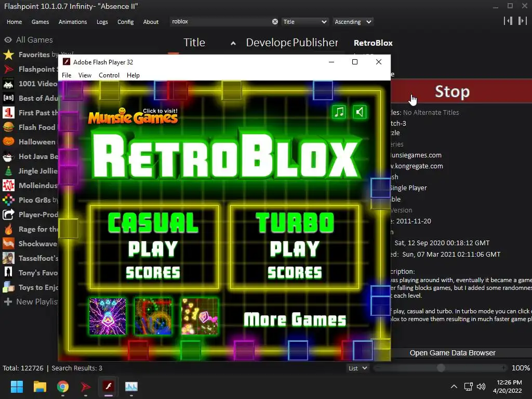Toggle the right sidebar panel icon

[x=523, y=21]
